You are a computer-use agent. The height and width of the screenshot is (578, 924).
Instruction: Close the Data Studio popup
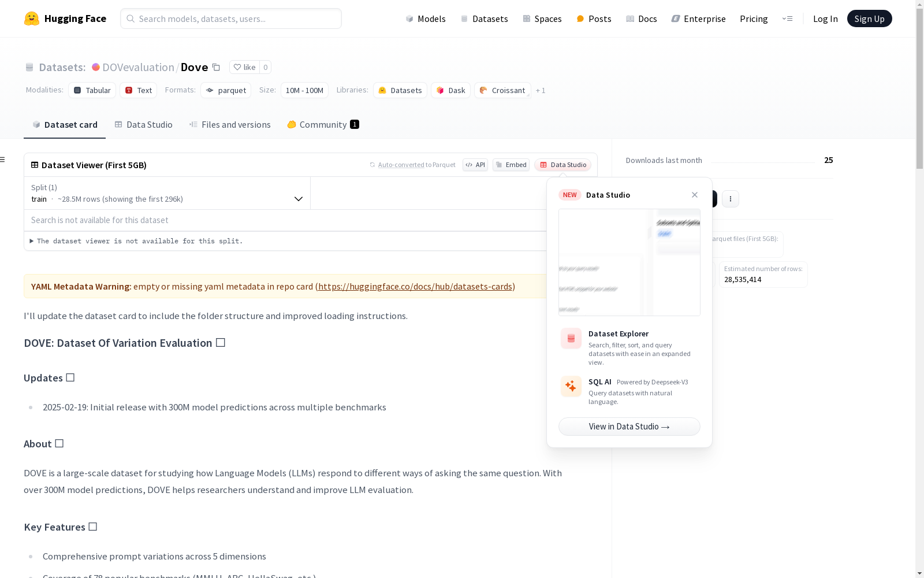click(695, 195)
